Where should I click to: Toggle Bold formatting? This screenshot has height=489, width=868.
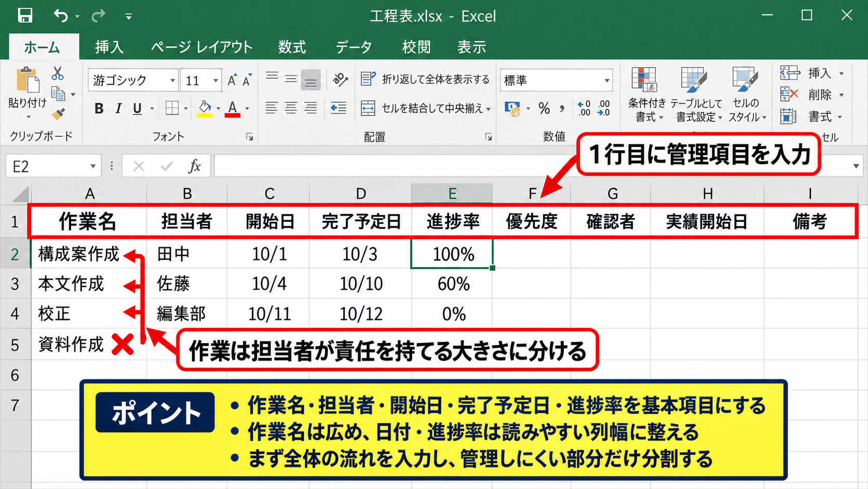pyautogui.click(x=99, y=108)
